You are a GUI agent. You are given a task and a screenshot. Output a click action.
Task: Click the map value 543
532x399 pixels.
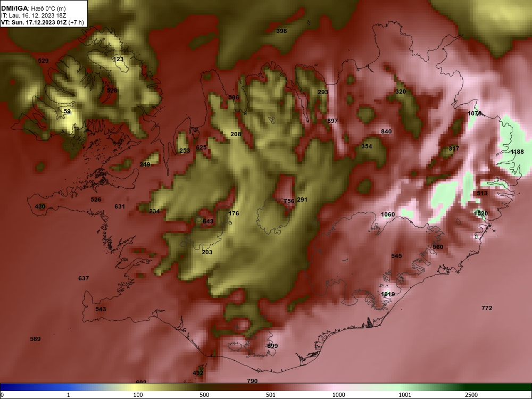(101, 309)
